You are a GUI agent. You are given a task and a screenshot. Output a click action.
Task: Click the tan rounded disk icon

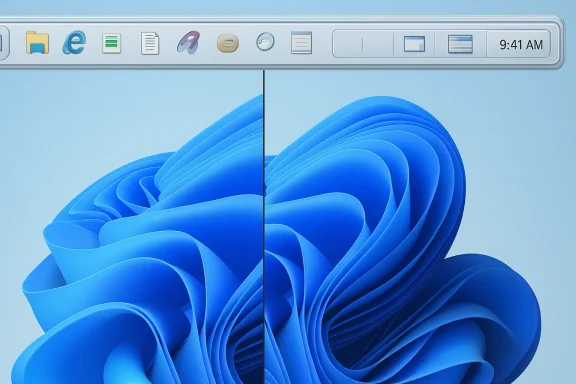(x=228, y=43)
